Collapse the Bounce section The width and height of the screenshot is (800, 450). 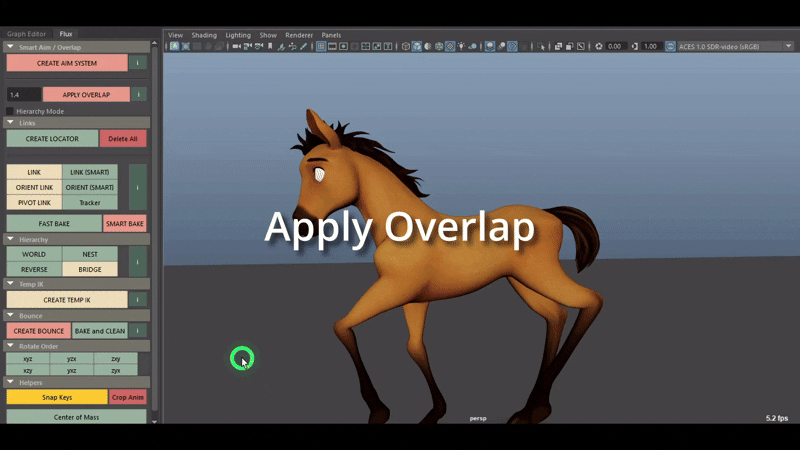(x=10, y=315)
